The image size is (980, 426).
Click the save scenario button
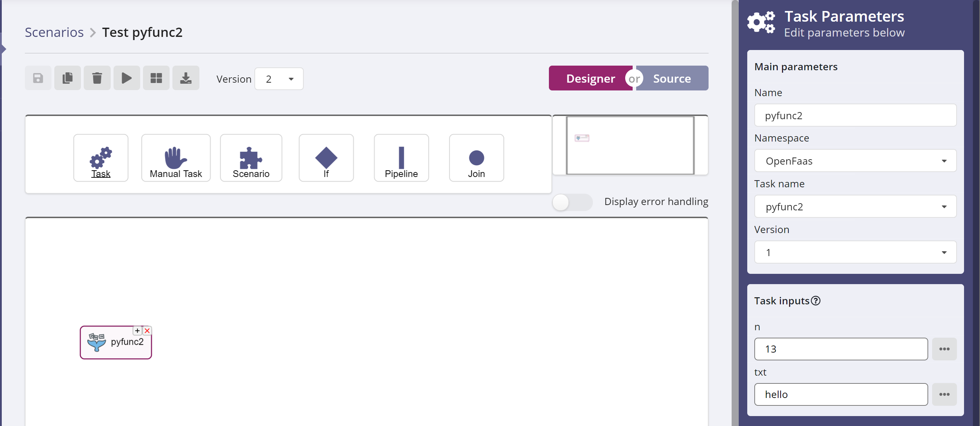(x=38, y=78)
